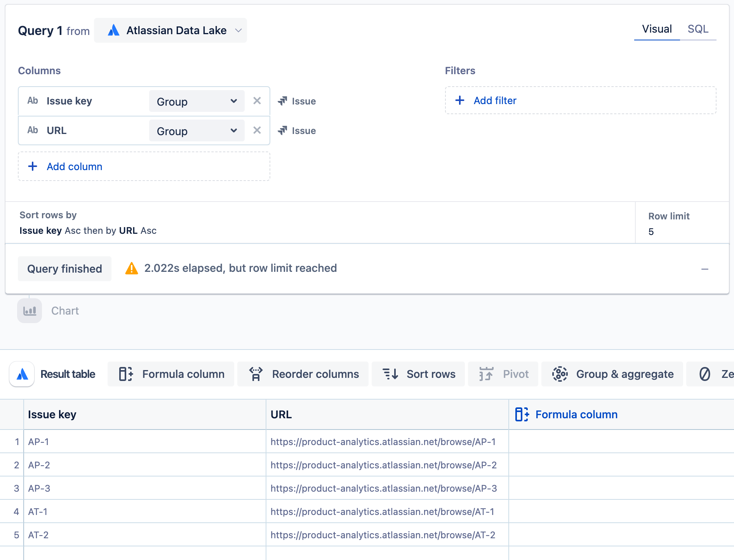Click the browse/AP-3 URL cell
This screenshot has height=560, width=734.
click(387, 488)
